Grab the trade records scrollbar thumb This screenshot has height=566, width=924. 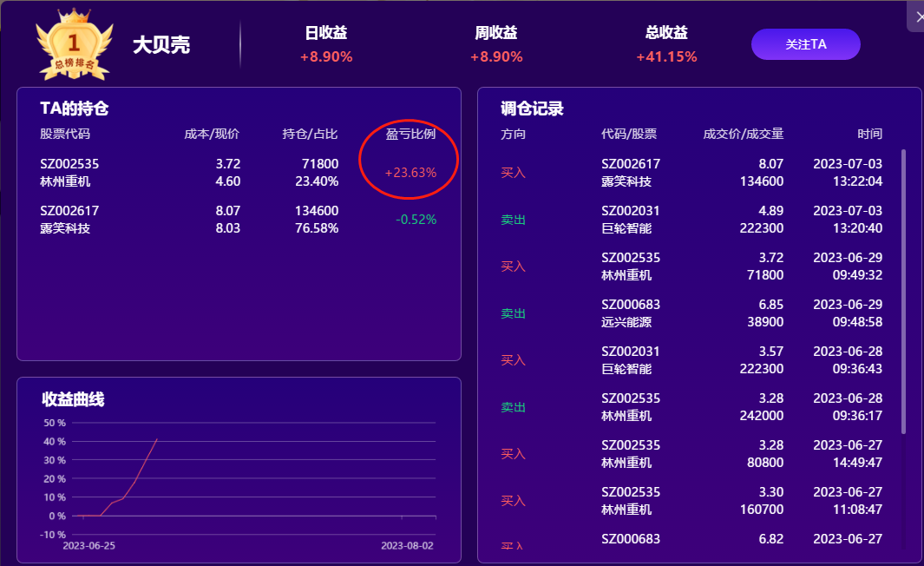pos(903,292)
